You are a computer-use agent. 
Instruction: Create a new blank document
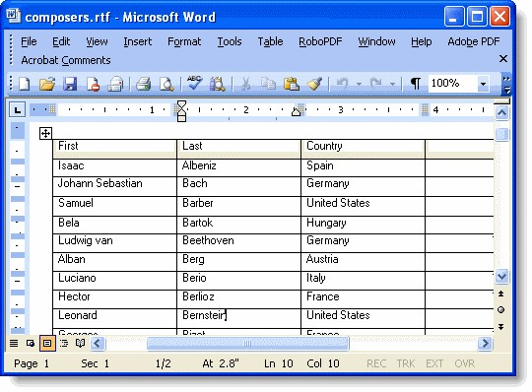[25, 84]
